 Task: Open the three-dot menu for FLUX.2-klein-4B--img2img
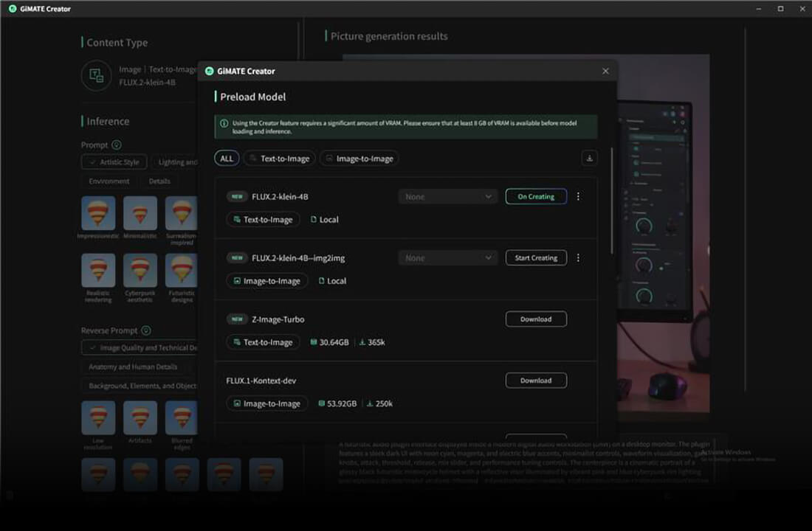coord(579,257)
